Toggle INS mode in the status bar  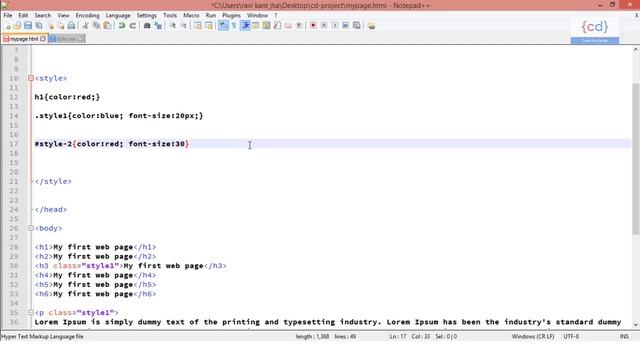[624, 337]
